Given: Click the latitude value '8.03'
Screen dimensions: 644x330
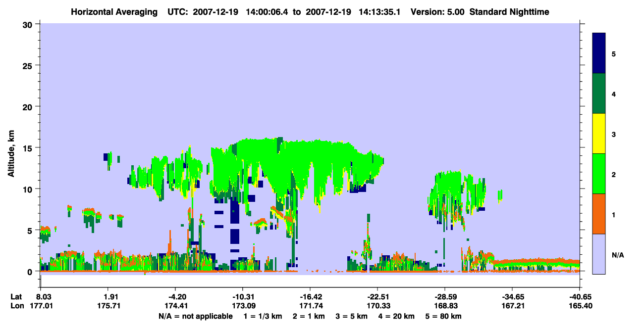Looking at the screenshot, I should coord(45,296).
